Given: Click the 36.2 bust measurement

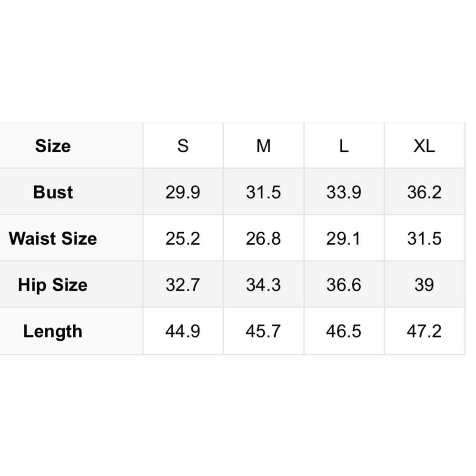Looking at the screenshot, I should [x=424, y=192].
